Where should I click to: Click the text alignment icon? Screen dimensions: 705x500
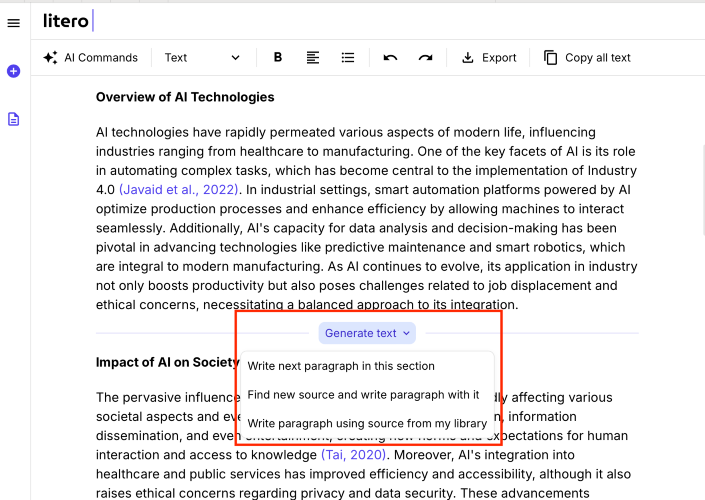tap(313, 58)
